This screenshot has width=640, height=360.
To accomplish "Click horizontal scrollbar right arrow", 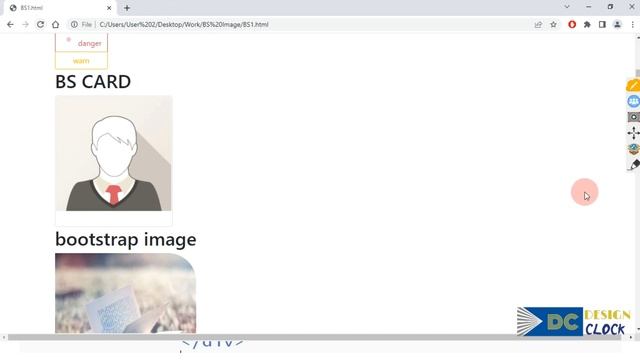I will (631, 337).
